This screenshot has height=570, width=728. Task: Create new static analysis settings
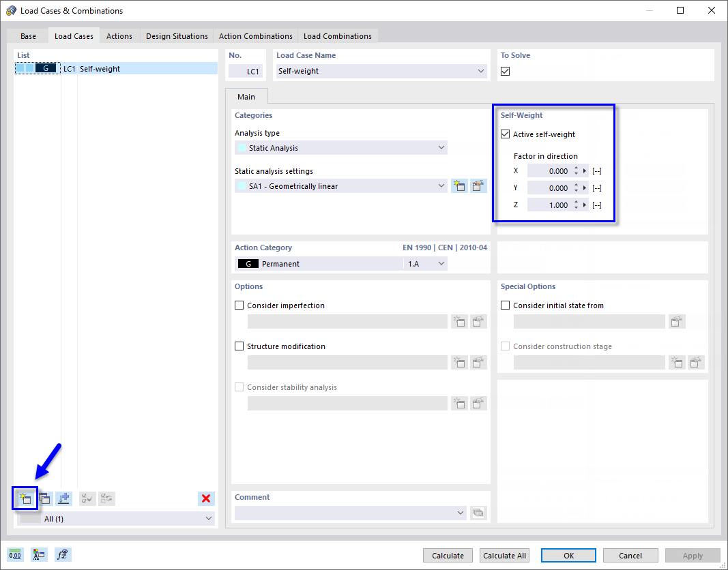pyautogui.click(x=459, y=185)
